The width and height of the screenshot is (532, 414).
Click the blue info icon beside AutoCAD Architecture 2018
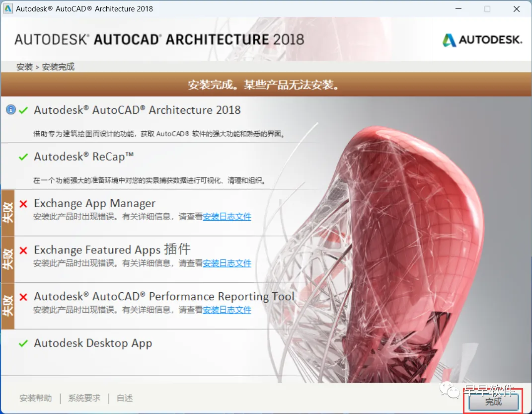10,110
